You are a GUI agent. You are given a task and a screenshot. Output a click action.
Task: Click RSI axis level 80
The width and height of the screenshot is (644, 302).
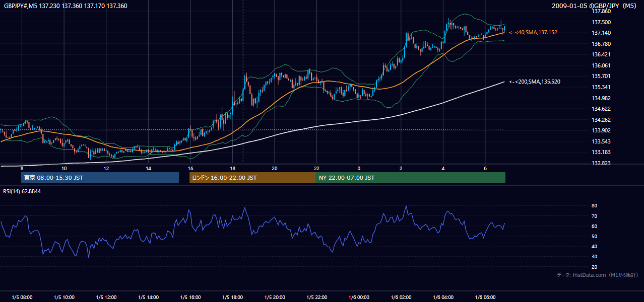[x=595, y=206]
